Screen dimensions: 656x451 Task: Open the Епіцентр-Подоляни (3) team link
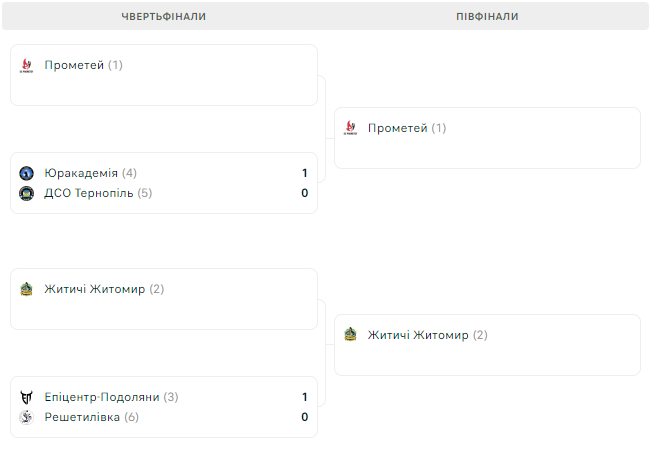tap(112, 397)
